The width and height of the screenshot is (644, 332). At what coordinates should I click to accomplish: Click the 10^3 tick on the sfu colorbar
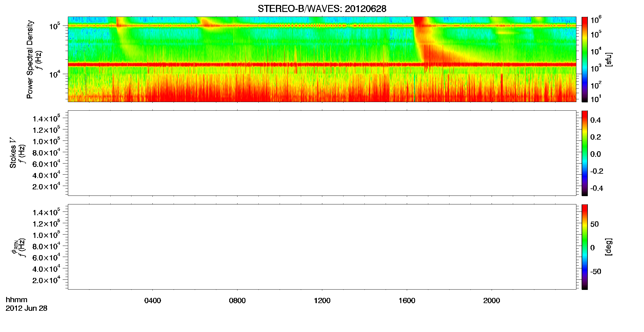[x=596, y=68]
